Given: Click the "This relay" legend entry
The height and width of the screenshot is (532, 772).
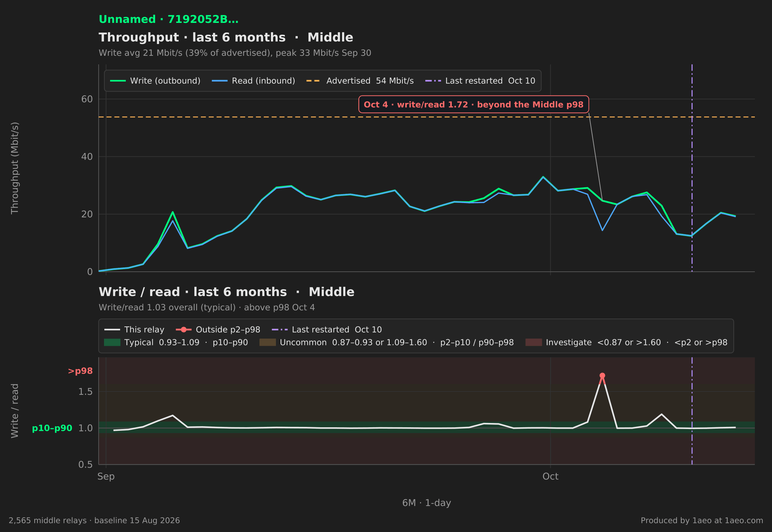Looking at the screenshot, I should coord(134,330).
